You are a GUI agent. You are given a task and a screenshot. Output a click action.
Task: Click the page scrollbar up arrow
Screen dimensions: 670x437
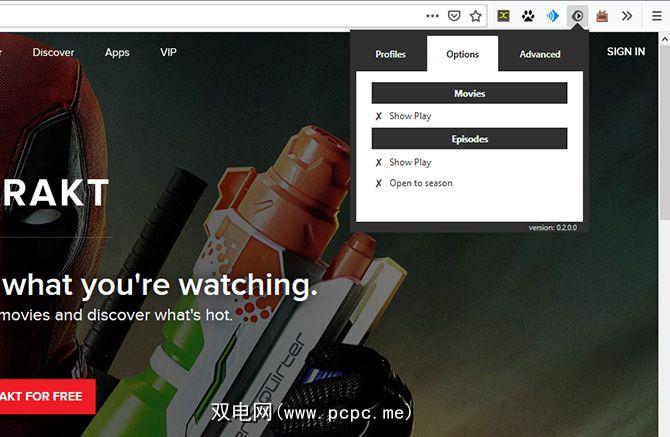click(664, 39)
